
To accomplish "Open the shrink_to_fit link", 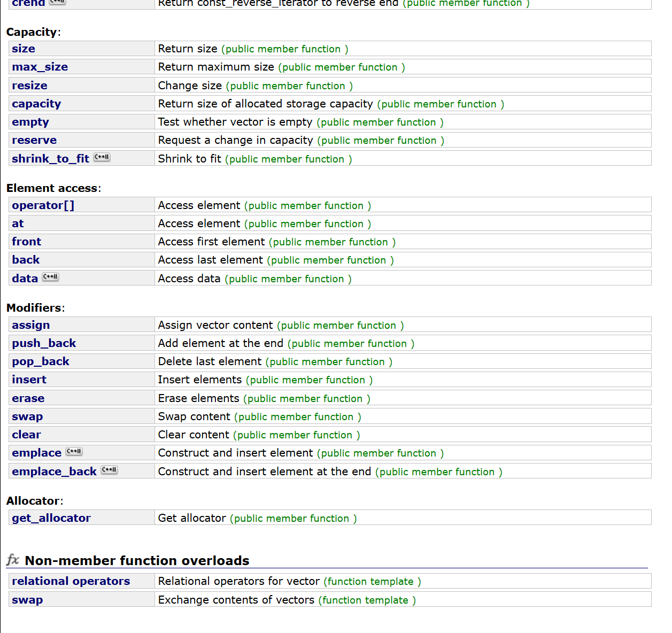I will [51, 159].
